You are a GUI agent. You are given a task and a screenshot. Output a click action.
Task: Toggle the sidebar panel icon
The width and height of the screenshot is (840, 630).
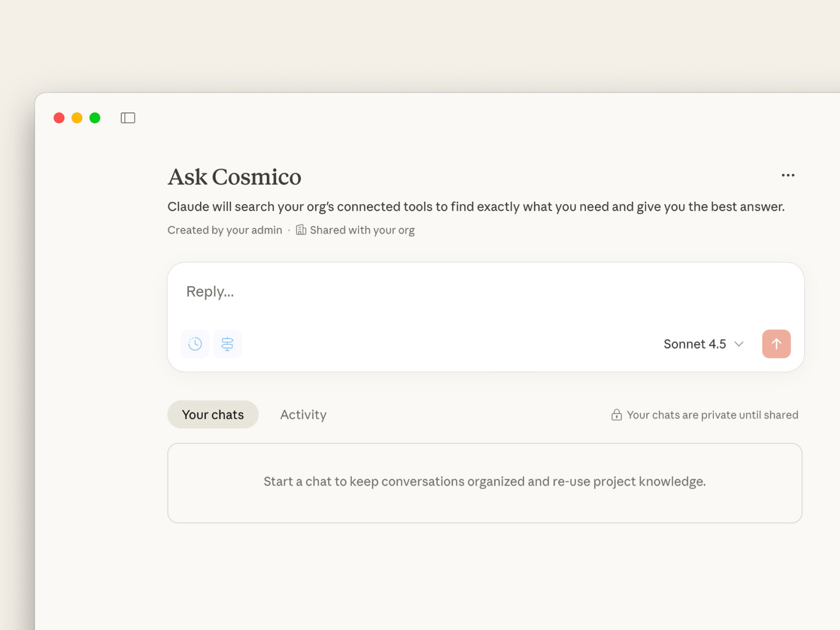point(128,118)
